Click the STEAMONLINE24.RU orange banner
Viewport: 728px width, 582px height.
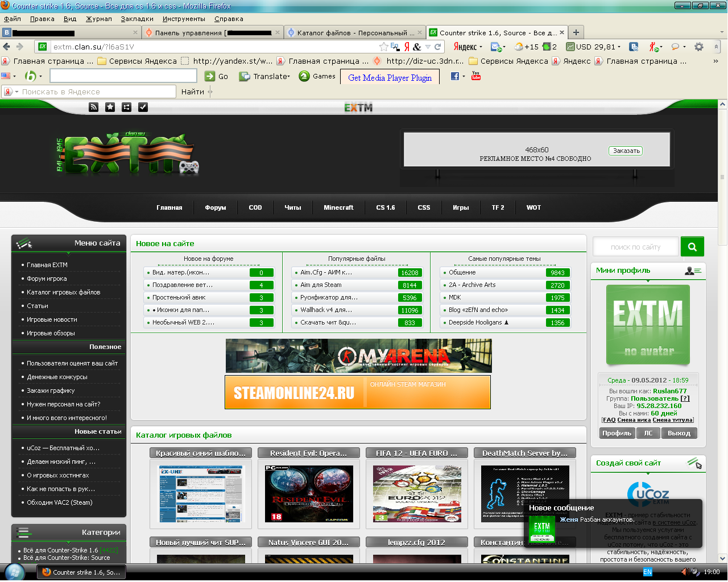(358, 392)
